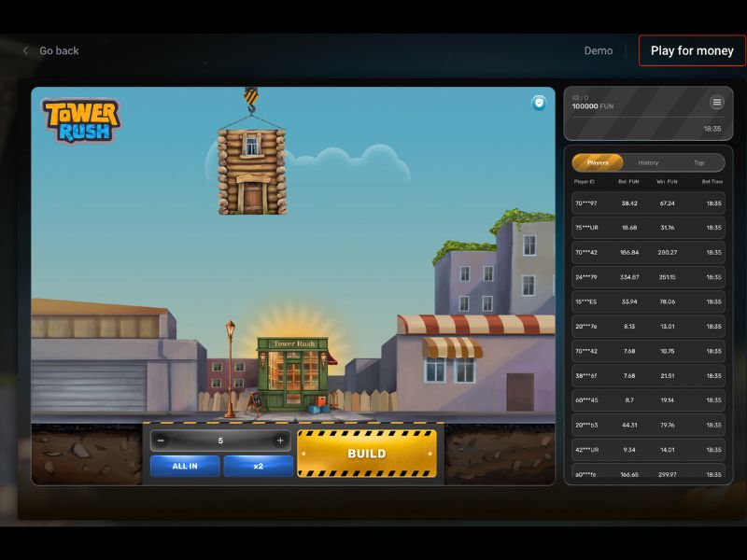Viewport: 747px width, 560px height.
Task: Switch to the Players tab
Action: click(x=598, y=162)
